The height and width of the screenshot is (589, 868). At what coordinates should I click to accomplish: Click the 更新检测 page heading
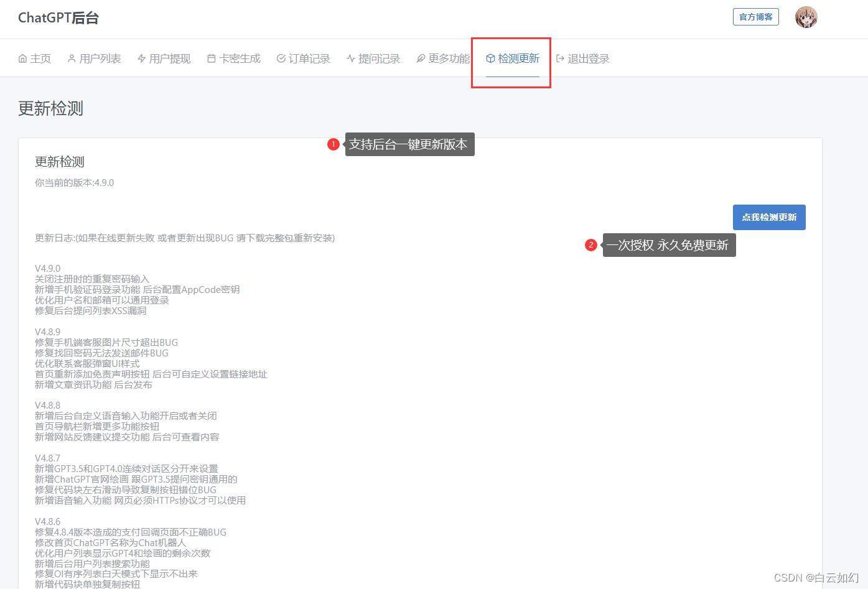(50, 108)
